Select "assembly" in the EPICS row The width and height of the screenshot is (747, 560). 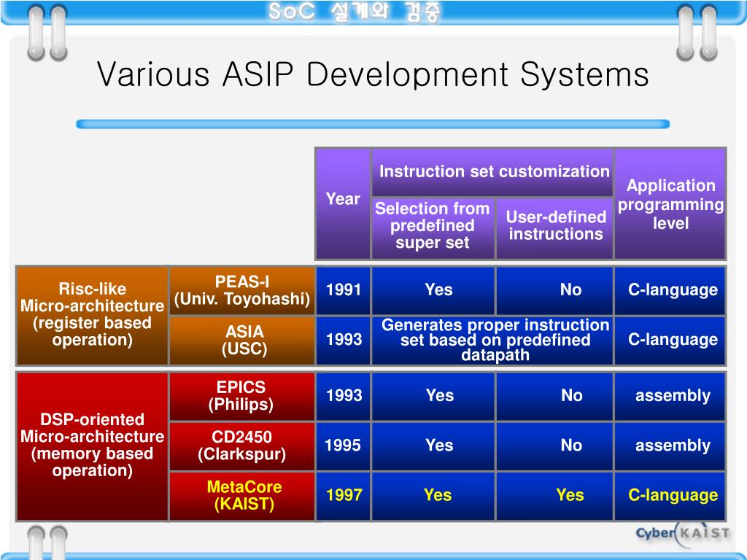point(670,396)
